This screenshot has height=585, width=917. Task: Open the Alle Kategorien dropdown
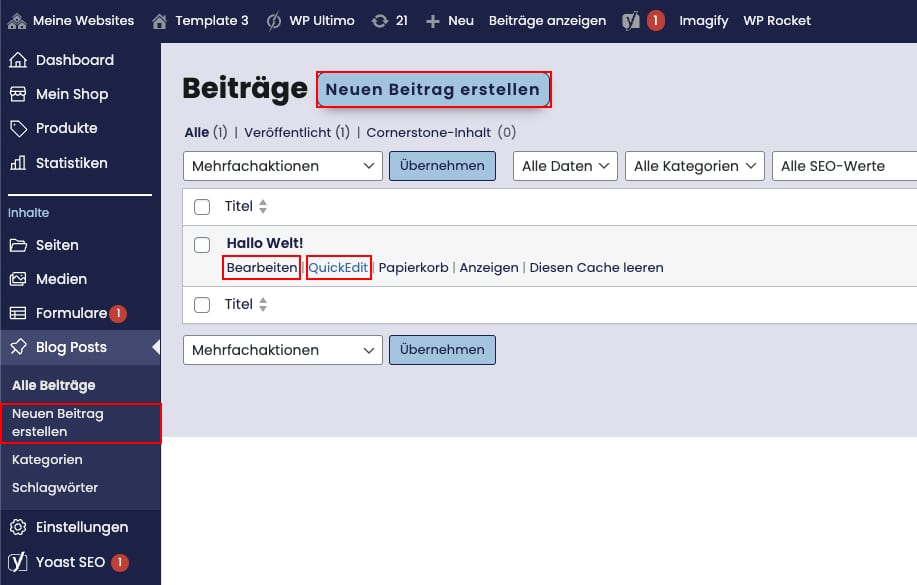[695, 166]
